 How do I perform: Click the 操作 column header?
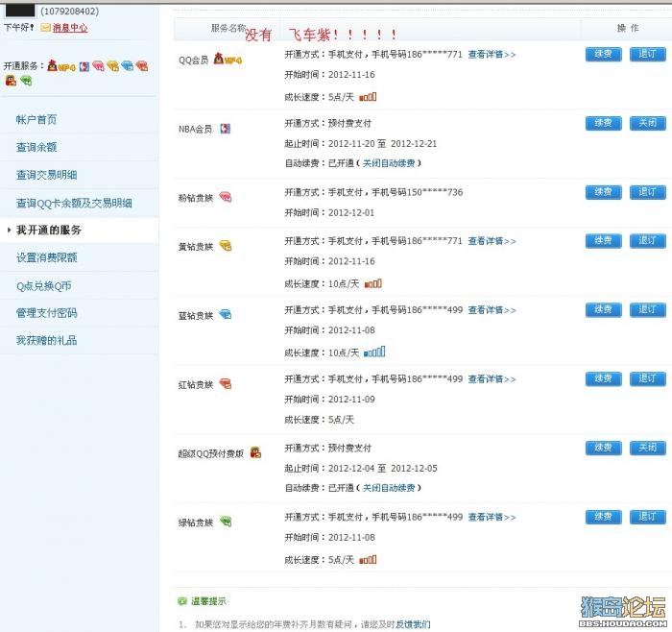pos(628,28)
